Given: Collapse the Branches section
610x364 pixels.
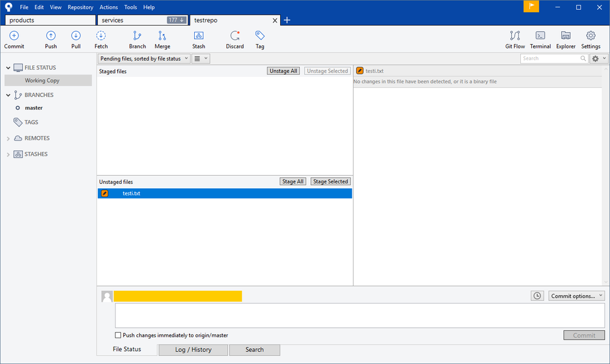Looking at the screenshot, I should coord(8,95).
